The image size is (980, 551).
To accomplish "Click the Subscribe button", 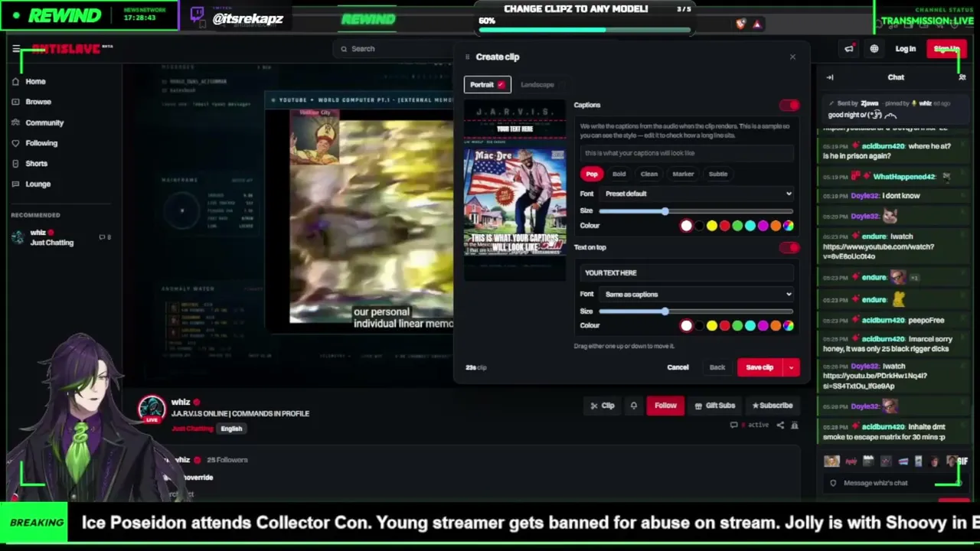I will pyautogui.click(x=772, y=406).
